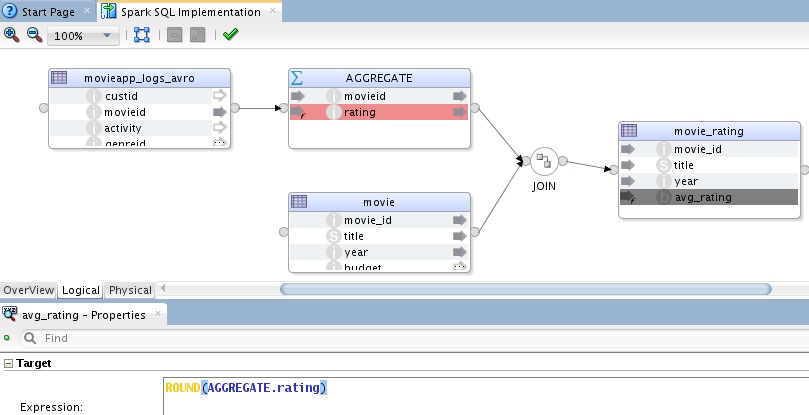Viewport: 809px width, 415px height.
Task: Click the zoom in magnifier icon
Action: pos(11,35)
